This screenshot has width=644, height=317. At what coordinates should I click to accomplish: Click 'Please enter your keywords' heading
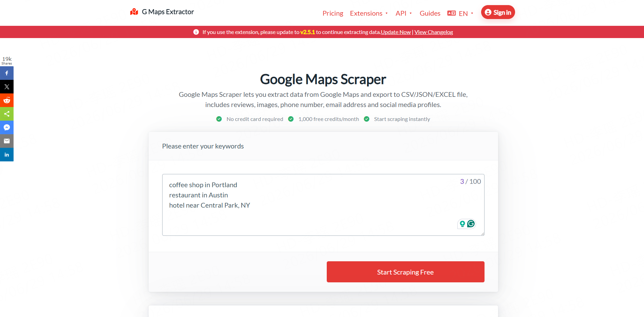203,146
